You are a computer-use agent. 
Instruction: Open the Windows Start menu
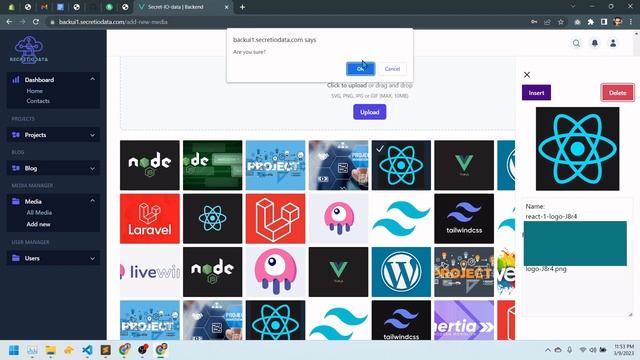[14, 350]
